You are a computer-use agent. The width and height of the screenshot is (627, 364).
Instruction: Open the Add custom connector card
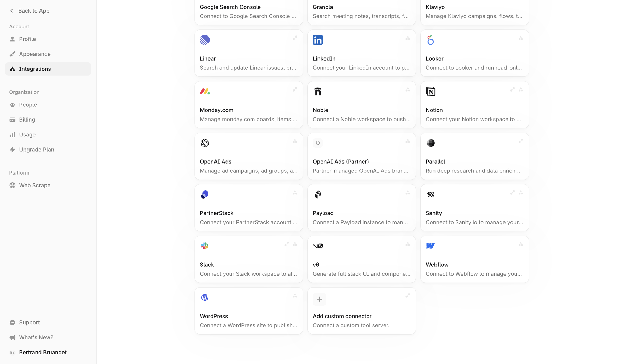pos(362,311)
